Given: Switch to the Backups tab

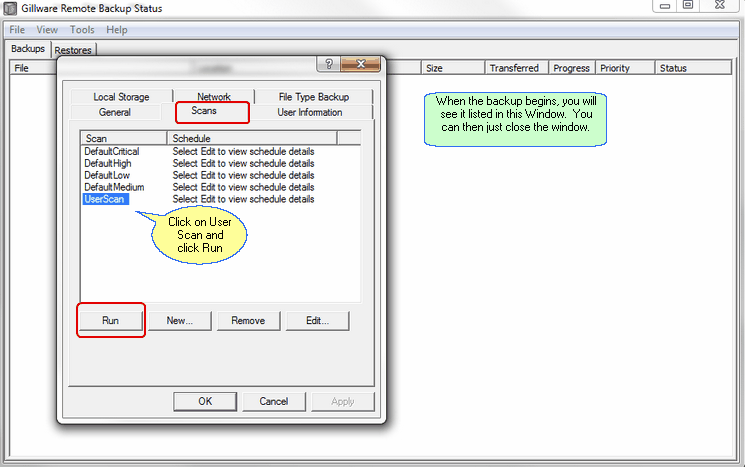Looking at the screenshot, I should (x=28, y=49).
